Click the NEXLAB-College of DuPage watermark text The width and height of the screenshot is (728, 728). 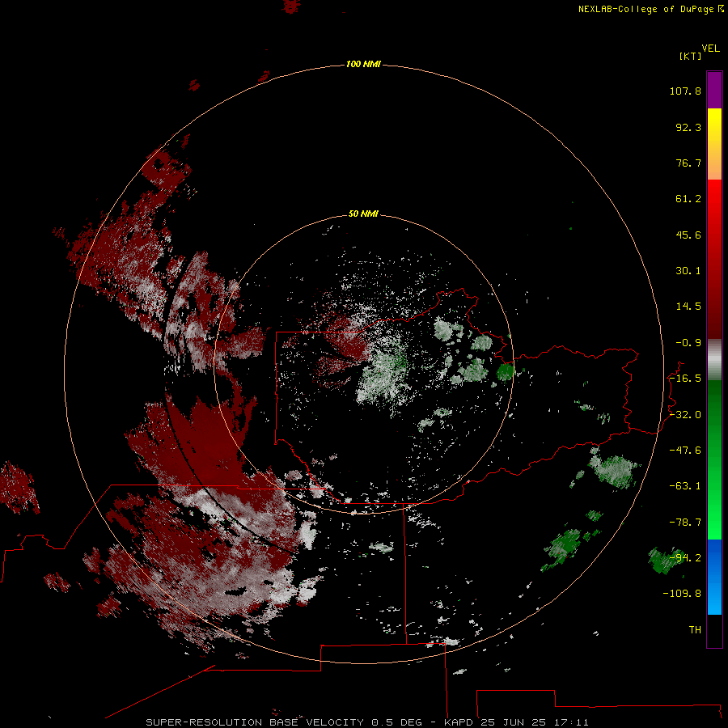[x=651, y=9]
